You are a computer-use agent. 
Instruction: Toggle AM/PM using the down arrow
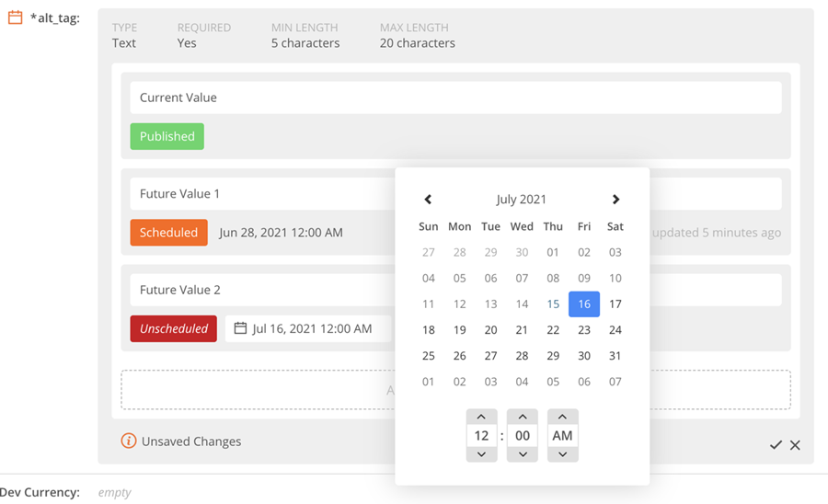[562, 454]
